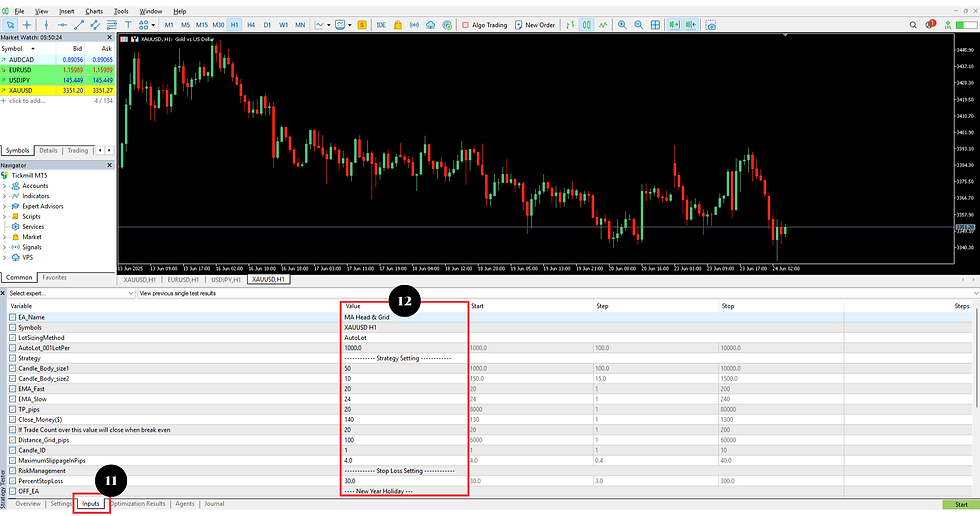Select the trendline drawing tool
The width and height of the screenshot is (980, 516).
79,25
